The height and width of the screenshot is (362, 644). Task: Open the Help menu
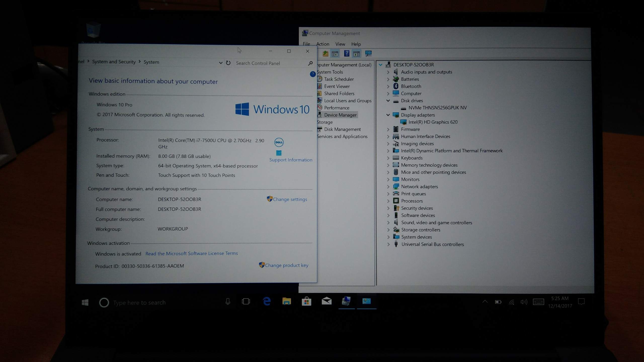tap(356, 44)
